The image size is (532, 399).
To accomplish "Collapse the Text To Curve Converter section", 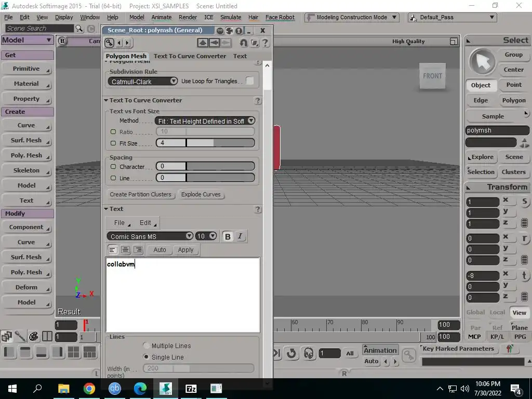I will point(106,100).
